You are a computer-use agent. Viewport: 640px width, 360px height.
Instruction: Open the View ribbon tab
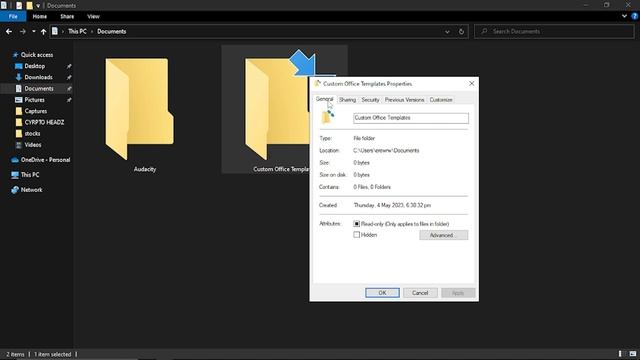(x=93, y=16)
